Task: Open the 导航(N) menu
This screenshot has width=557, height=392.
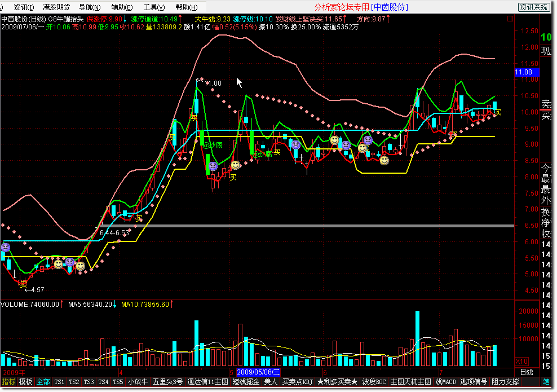Action: click(90, 7)
